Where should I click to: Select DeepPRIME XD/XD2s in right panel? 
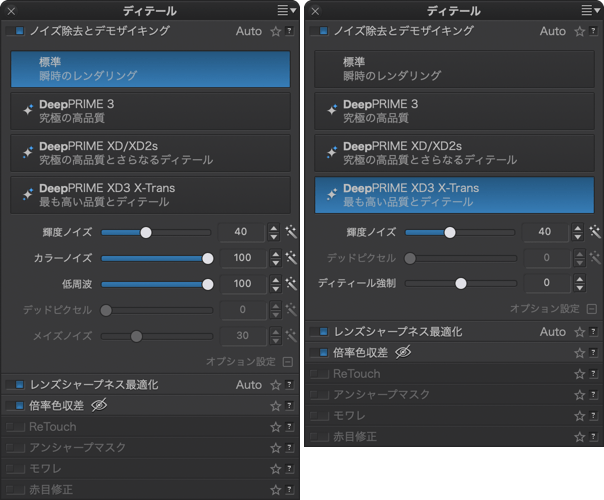(x=454, y=153)
